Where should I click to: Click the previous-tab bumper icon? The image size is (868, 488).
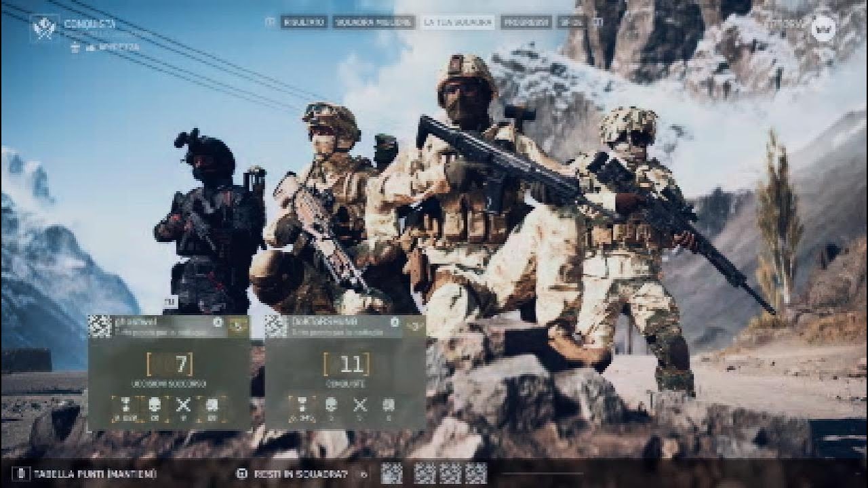click(x=271, y=22)
